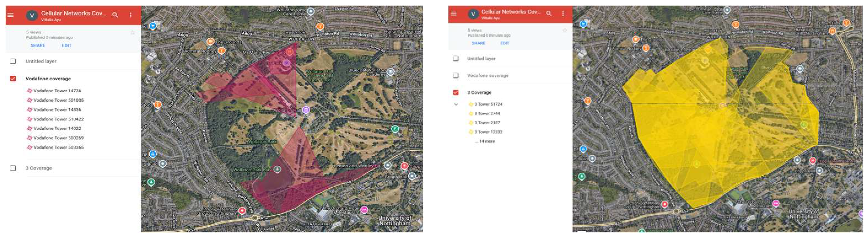868x239 pixels.
Task: Click the Admiral Rodney pub marker, left map
Action: 221,51
